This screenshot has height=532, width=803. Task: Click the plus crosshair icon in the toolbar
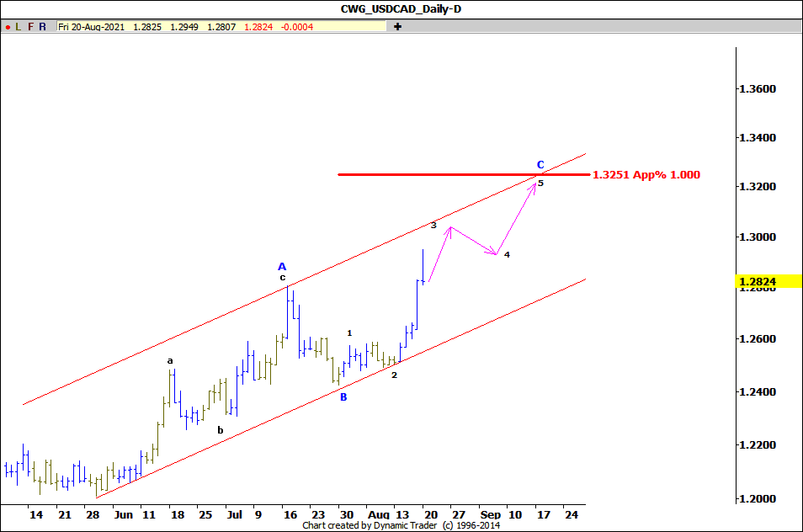tap(397, 27)
